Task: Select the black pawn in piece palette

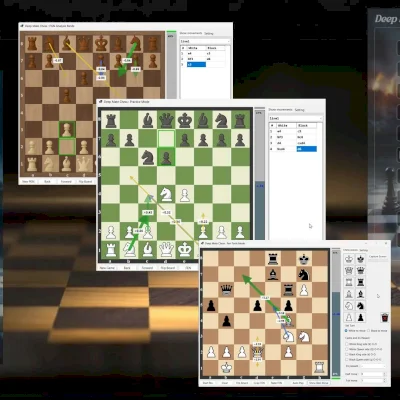Action: point(360,317)
